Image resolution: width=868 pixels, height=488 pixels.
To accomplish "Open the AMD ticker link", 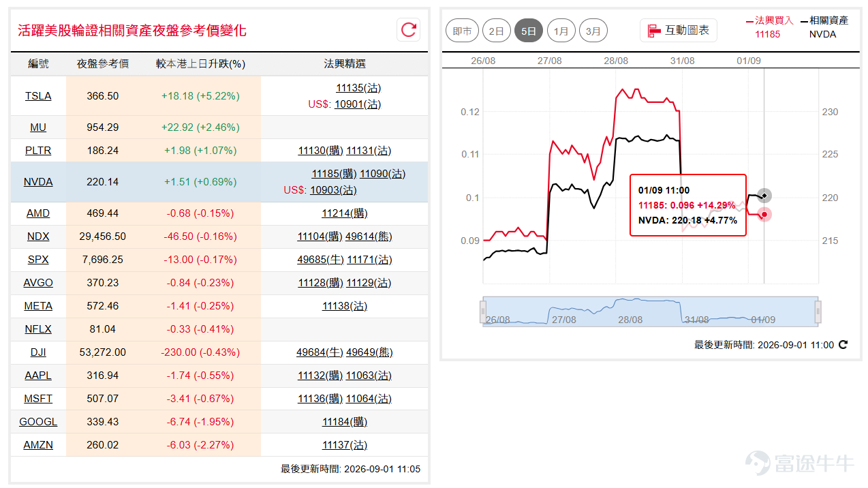I will tap(38, 213).
